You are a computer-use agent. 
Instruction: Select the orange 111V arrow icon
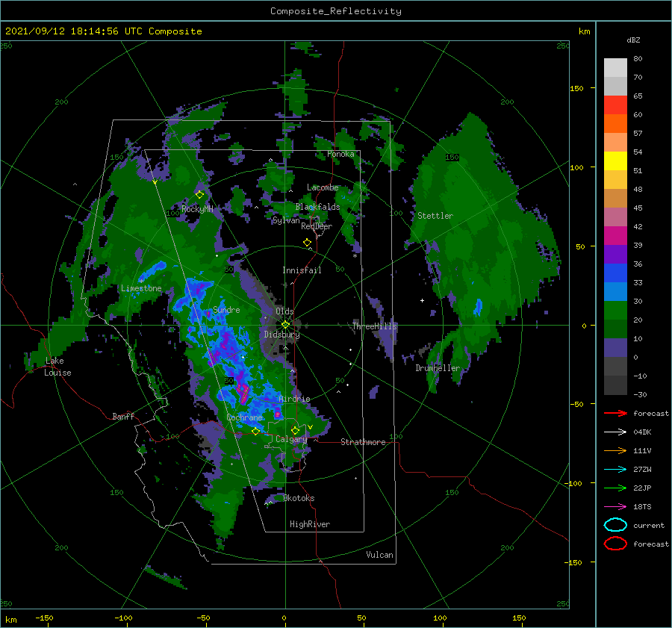pyautogui.click(x=615, y=450)
